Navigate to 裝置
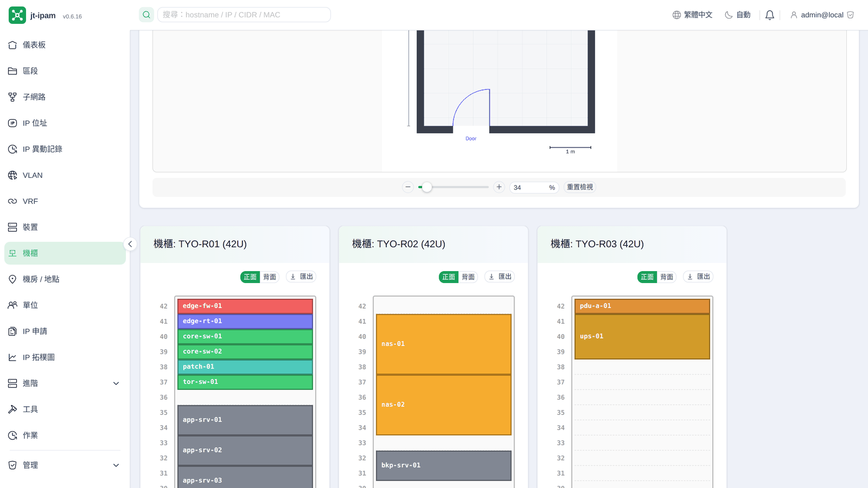The image size is (868, 488). (x=65, y=227)
